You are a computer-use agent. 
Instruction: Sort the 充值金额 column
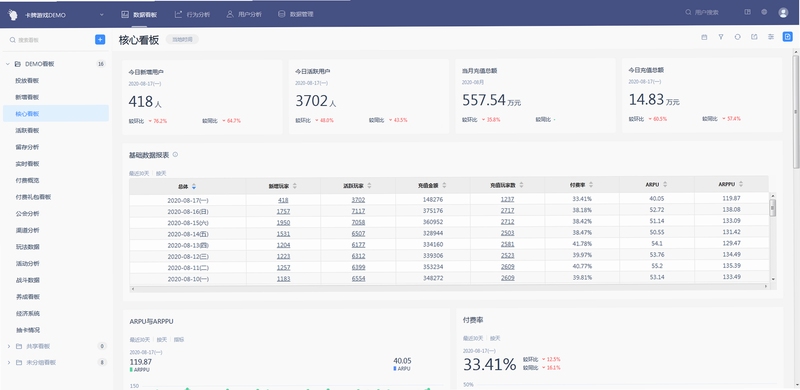[444, 185]
